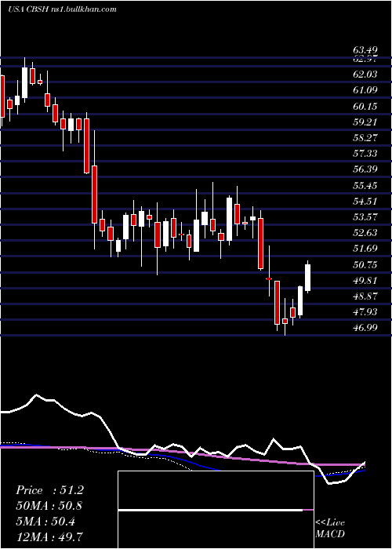Click the tall white candle at chart high

point(24,80)
